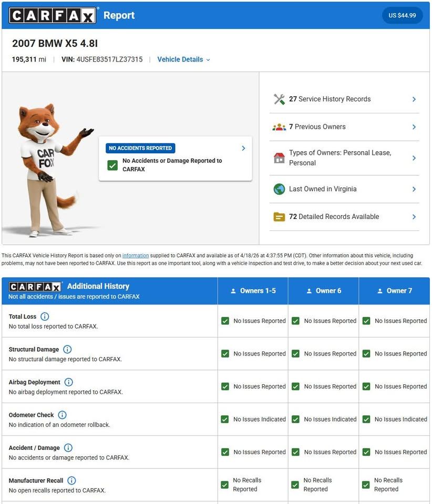Click 'No total loss reported to CARFAX' text
This screenshot has width=432, height=504.
(54, 326)
